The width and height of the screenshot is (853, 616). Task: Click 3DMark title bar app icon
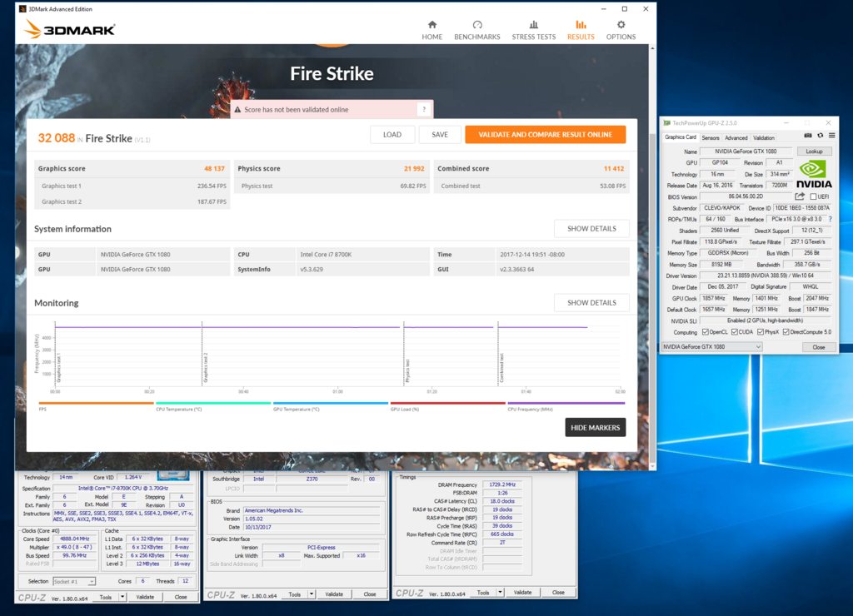(22, 8)
